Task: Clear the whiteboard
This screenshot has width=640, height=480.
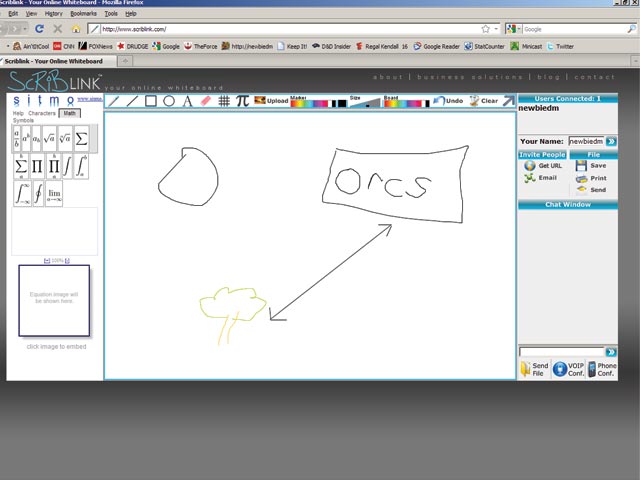Action: pyautogui.click(x=484, y=101)
